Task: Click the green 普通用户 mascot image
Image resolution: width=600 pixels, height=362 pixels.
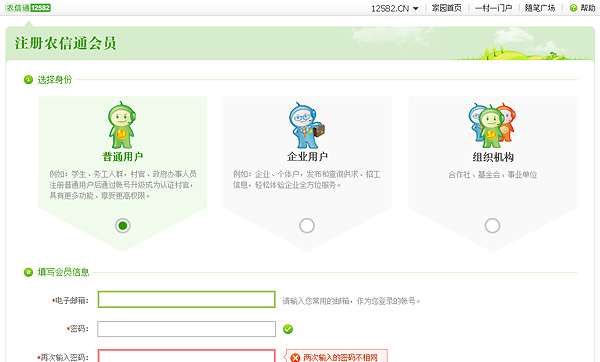Action: pyautogui.click(x=122, y=125)
